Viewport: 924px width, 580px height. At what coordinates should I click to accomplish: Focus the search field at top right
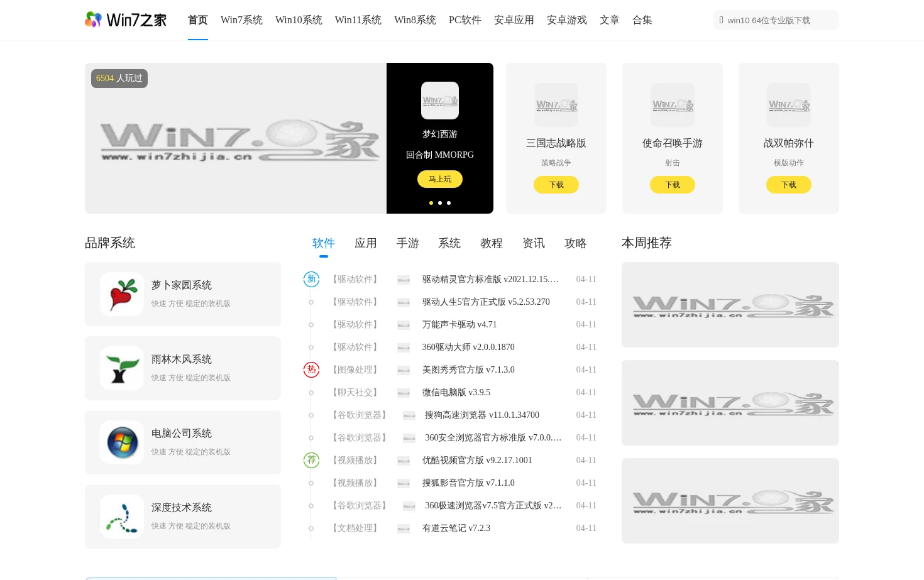(x=776, y=20)
